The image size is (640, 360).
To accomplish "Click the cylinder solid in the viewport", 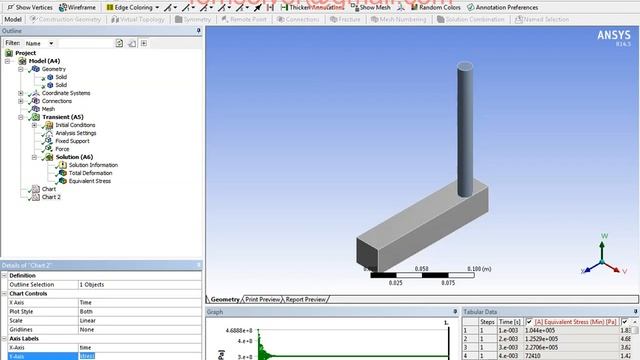I will 465,129.
